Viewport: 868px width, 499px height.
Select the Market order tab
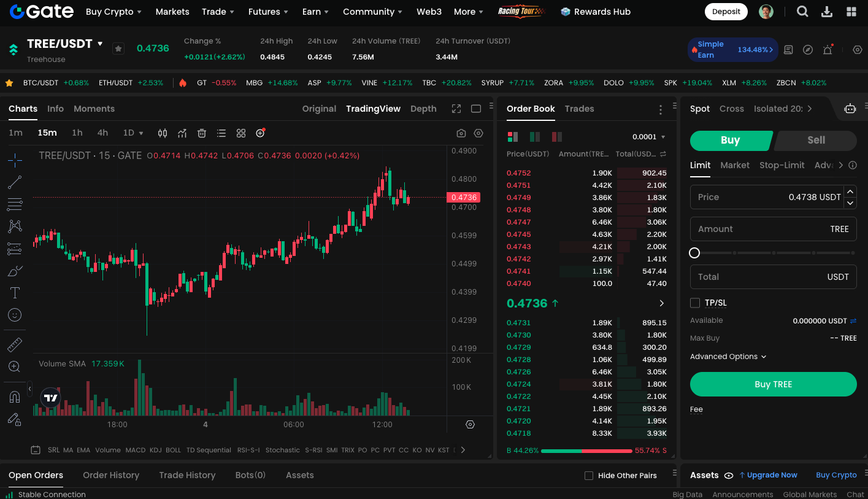[735, 165]
